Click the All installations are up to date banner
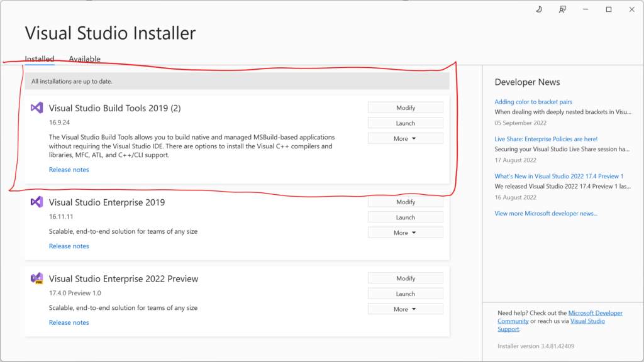Screen dimensions: 644x362 coord(237,81)
